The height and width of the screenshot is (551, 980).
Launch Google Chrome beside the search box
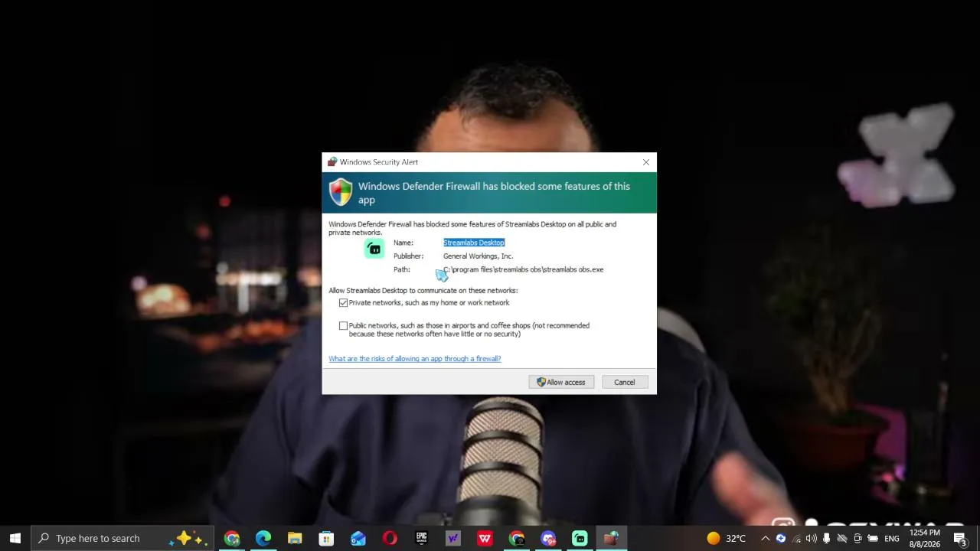(x=231, y=538)
